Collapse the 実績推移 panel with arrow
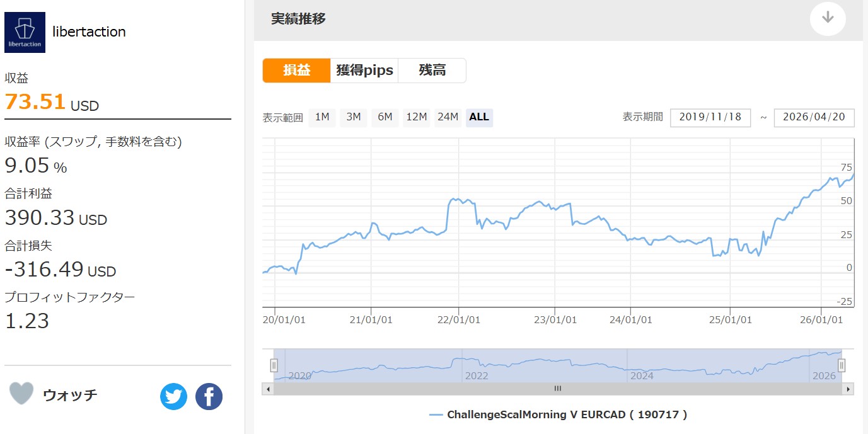868x434 pixels. (x=827, y=18)
